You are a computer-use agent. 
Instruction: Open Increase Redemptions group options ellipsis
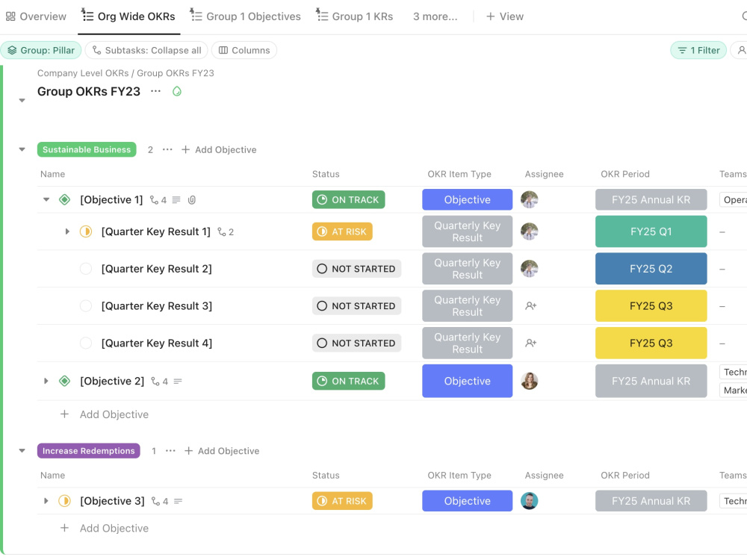point(170,450)
